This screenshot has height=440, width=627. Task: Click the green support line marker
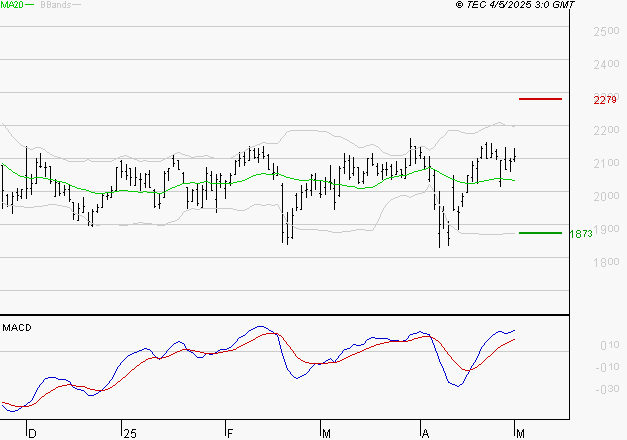[x=540, y=233]
